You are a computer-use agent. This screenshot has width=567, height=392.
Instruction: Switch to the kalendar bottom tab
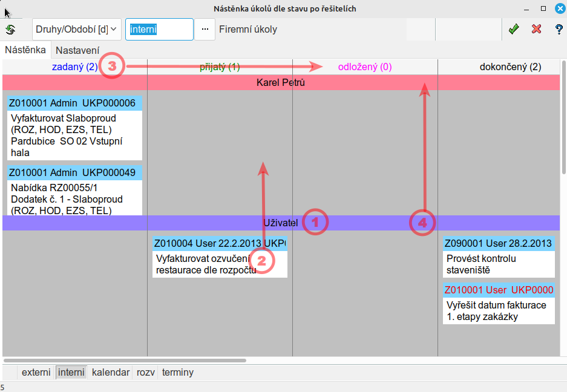click(110, 372)
